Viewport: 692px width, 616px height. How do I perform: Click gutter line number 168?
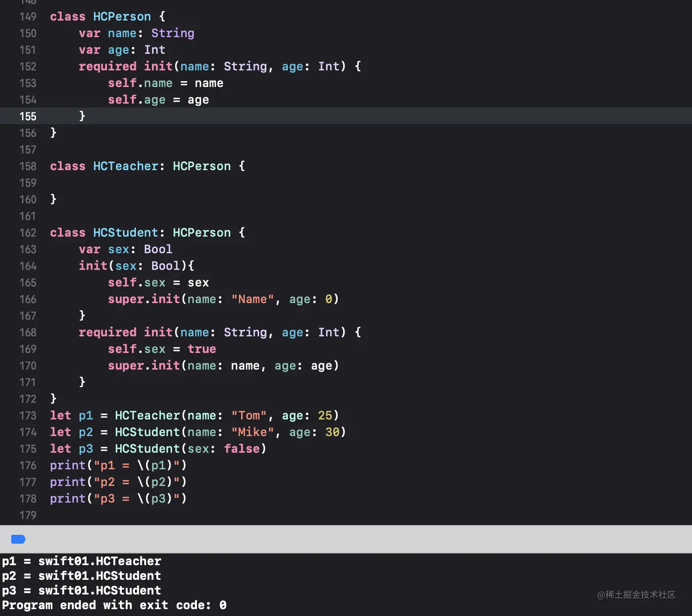(x=28, y=332)
